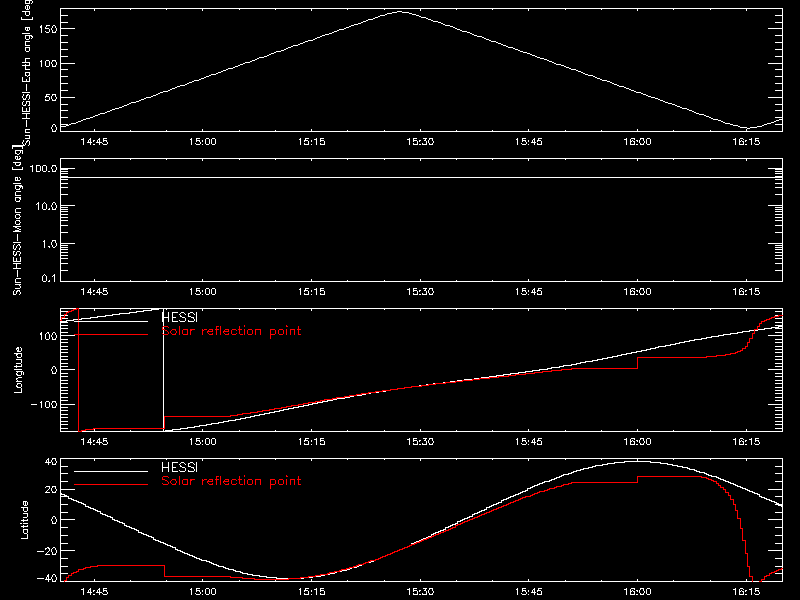This screenshot has width=800, height=600.
Task: Click red legend line sample in Latitude plot
Action: [111, 485]
